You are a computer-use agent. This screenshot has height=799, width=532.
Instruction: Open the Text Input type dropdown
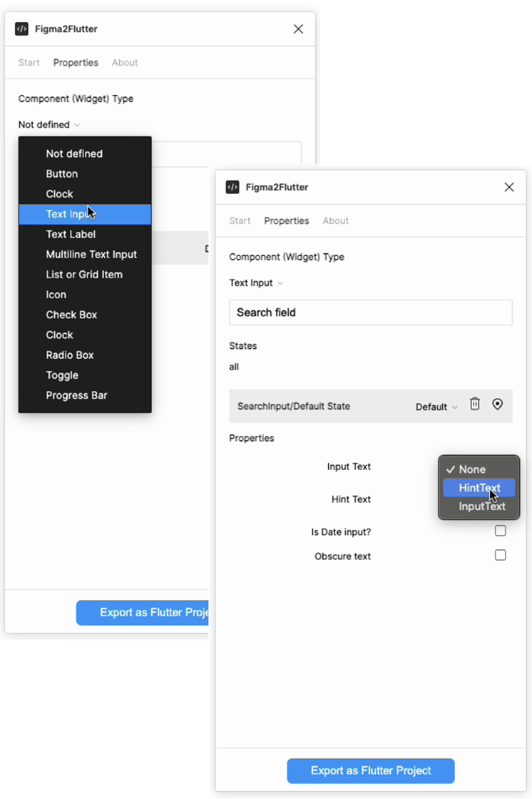point(256,283)
